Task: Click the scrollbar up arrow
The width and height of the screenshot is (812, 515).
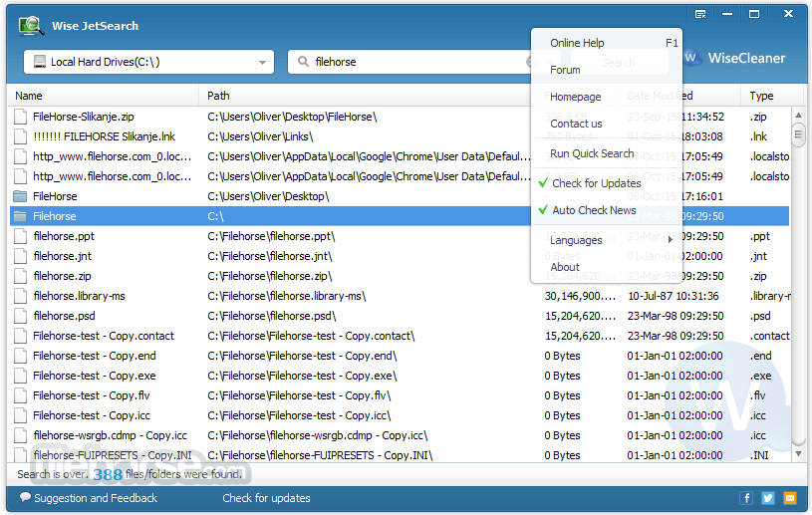Action: tap(798, 115)
